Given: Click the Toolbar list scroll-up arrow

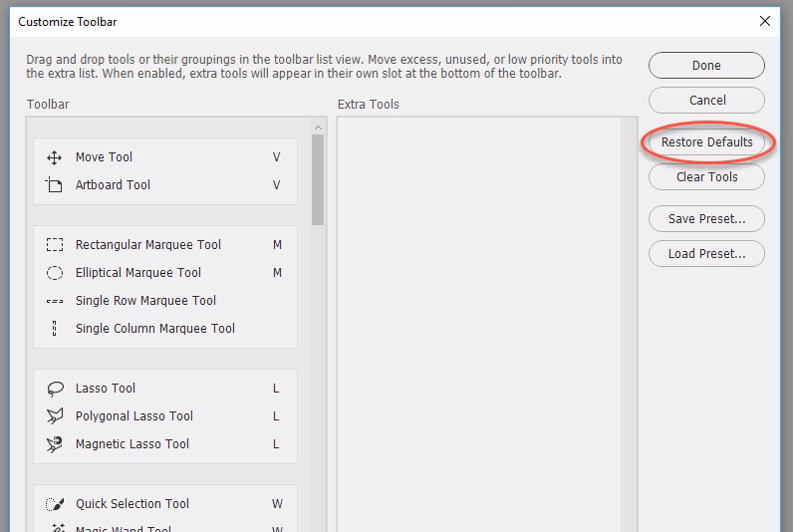Looking at the screenshot, I should pyautogui.click(x=318, y=127).
